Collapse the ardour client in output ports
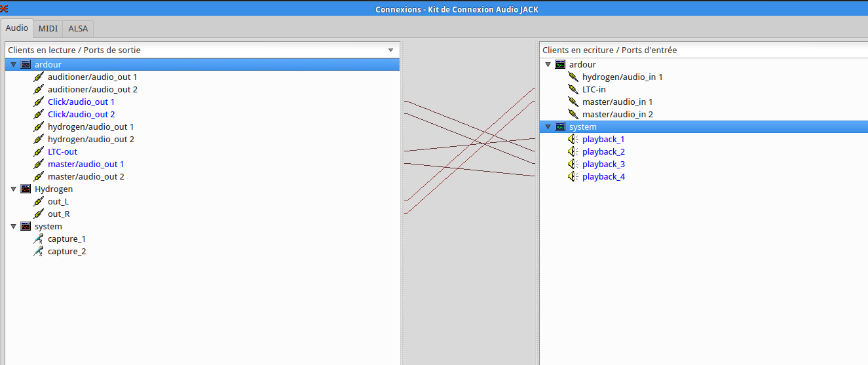868x365 pixels. [x=13, y=65]
